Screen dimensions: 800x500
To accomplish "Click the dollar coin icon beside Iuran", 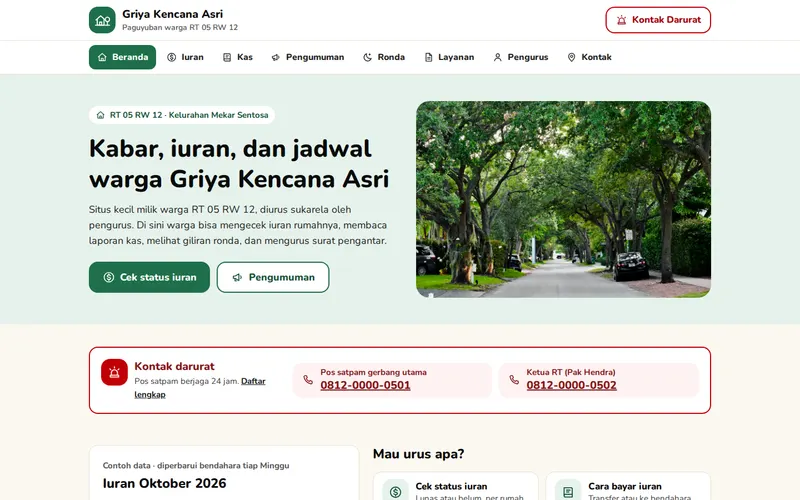I will point(172,57).
